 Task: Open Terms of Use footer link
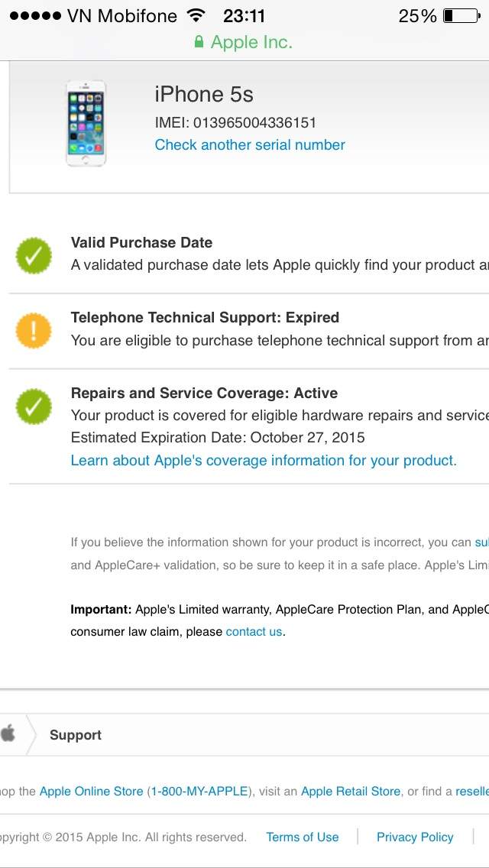[302, 837]
